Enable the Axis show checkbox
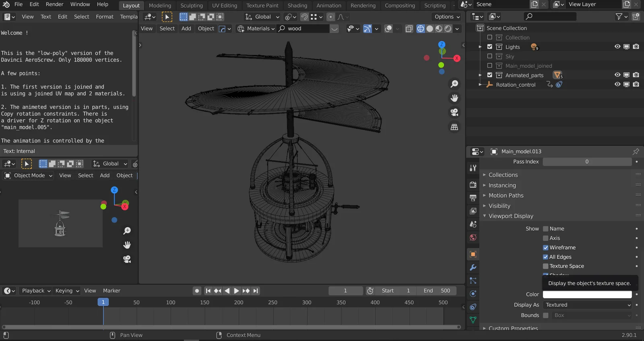This screenshot has height=341, width=644. pyautogui.click(x=546, y=238)
